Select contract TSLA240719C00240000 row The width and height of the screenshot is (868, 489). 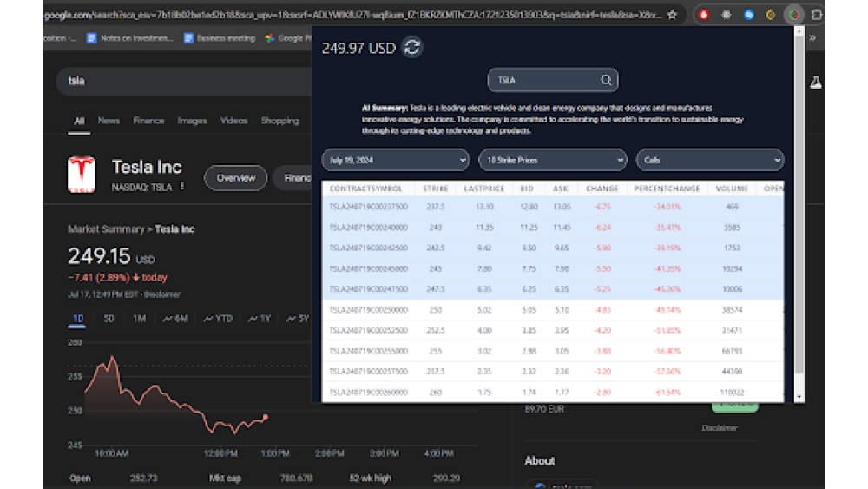[x=552, y=227]
